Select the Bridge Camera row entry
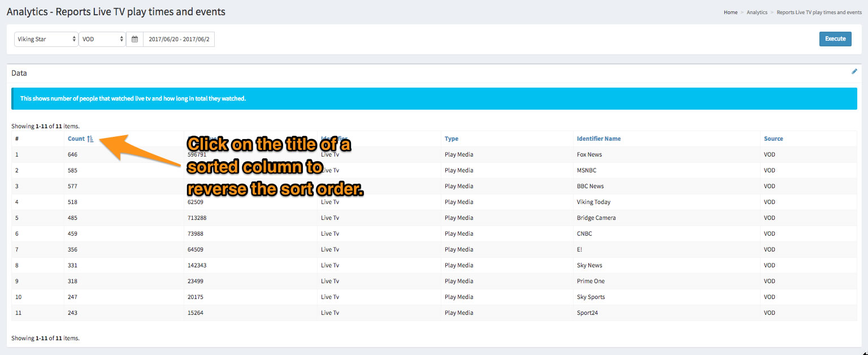 596,218
